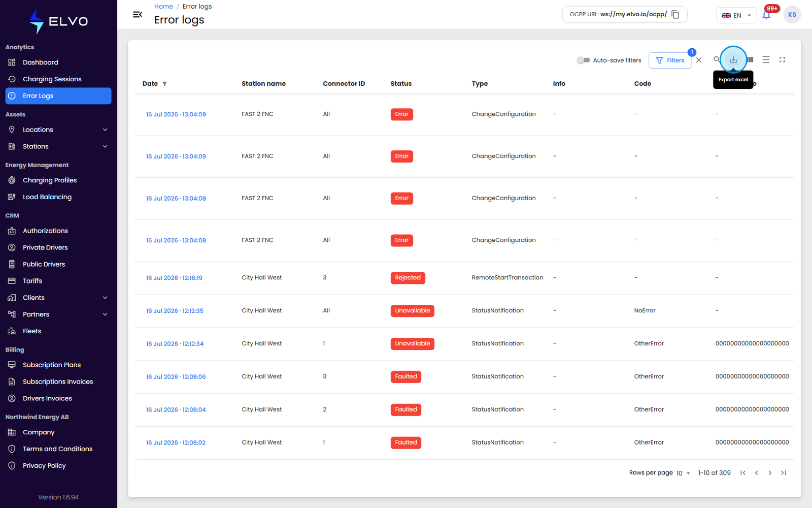The image size is (812, 508).
Task: Jump to the last page of results
Action: tap(784, 473)
